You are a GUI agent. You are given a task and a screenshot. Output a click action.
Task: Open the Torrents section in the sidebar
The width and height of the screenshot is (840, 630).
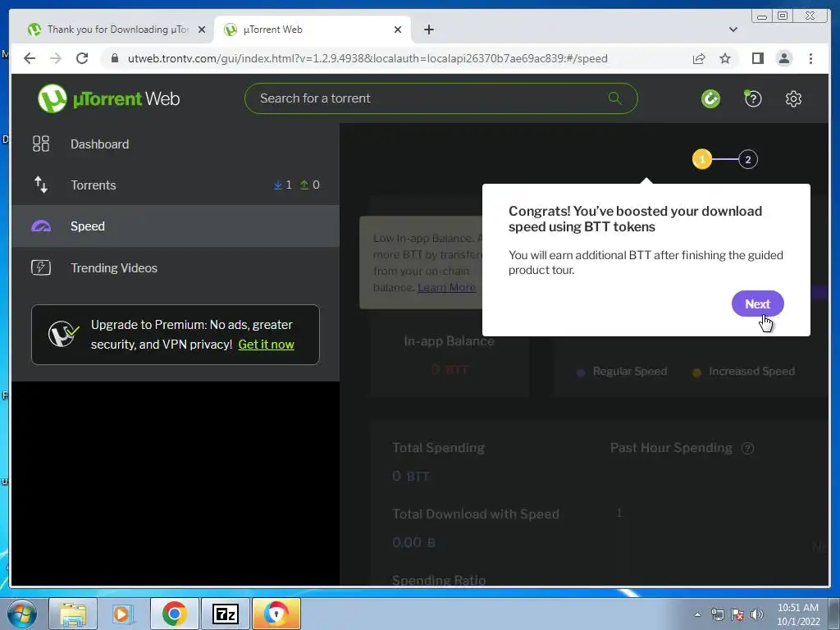tap(176, 185)
